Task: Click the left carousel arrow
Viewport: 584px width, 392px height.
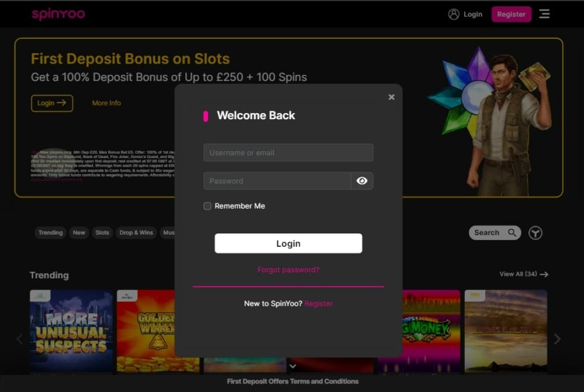Action: pos(19,339)
